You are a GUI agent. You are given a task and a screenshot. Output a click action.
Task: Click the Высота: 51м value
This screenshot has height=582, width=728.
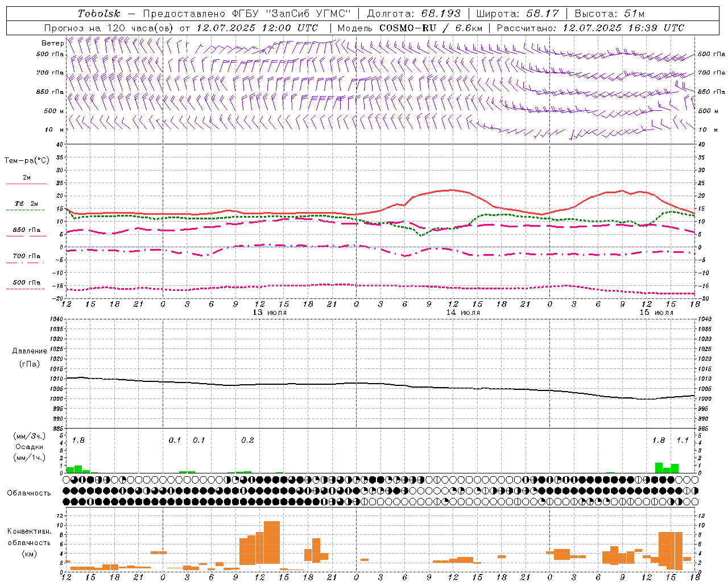tap(610, 14)
